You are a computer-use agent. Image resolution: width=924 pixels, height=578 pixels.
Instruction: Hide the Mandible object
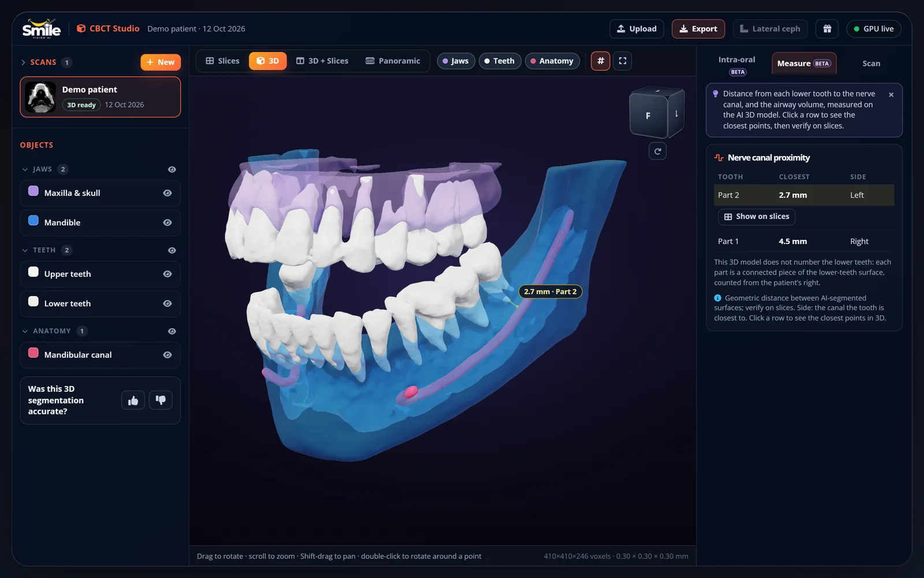(x=167, y=223)
